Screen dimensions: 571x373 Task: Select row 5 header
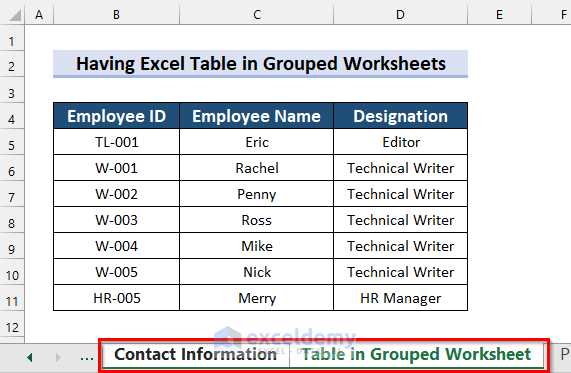(x=12, y=142)
